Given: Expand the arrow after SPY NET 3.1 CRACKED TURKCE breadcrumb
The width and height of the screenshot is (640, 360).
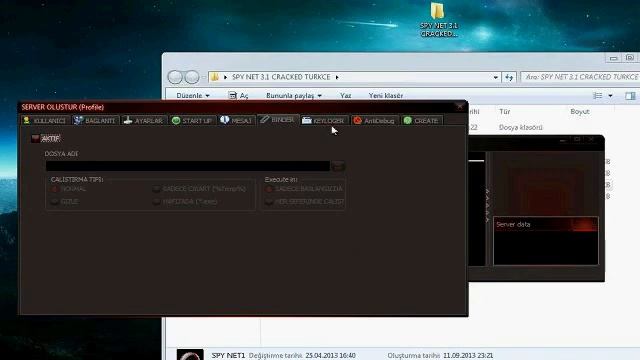Looking at the screenshot, I should (x=337, y=77).
